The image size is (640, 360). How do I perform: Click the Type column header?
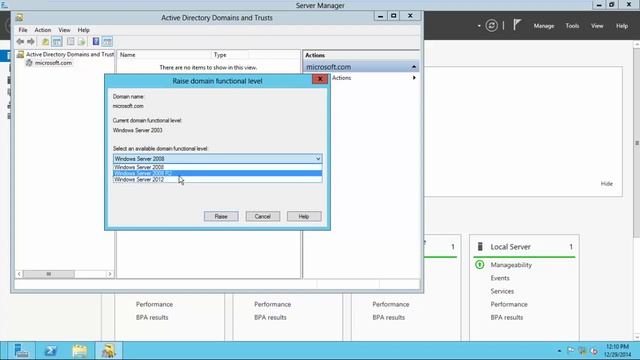[x=229, y=55]
